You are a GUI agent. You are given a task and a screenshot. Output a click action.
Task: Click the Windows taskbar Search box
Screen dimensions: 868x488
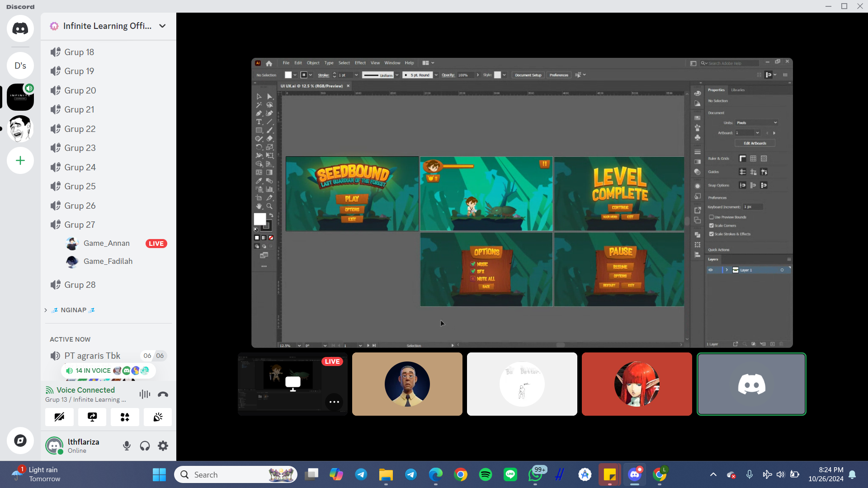(x=236, y=474)
